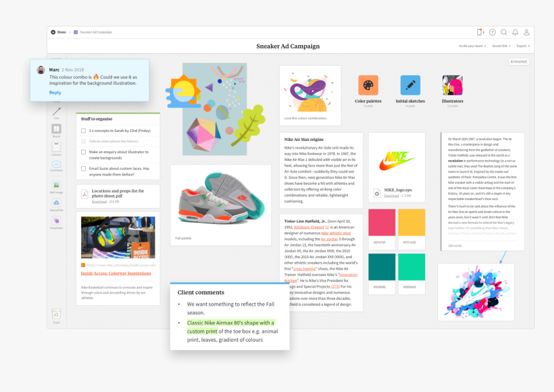Select the abstract geometric leaf illustration
554x392 pixels.
click(x=215, y=109)
